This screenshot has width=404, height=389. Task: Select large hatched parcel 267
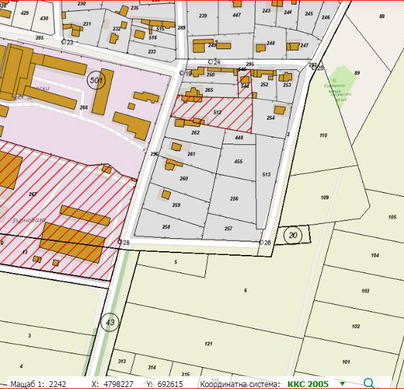(32, 194)
